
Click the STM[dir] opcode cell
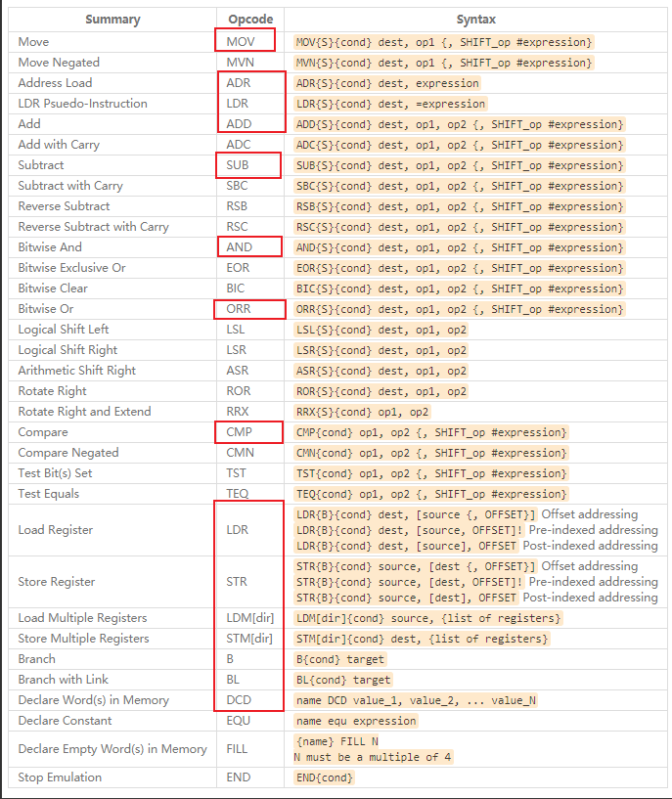click(x=250, y=639)
